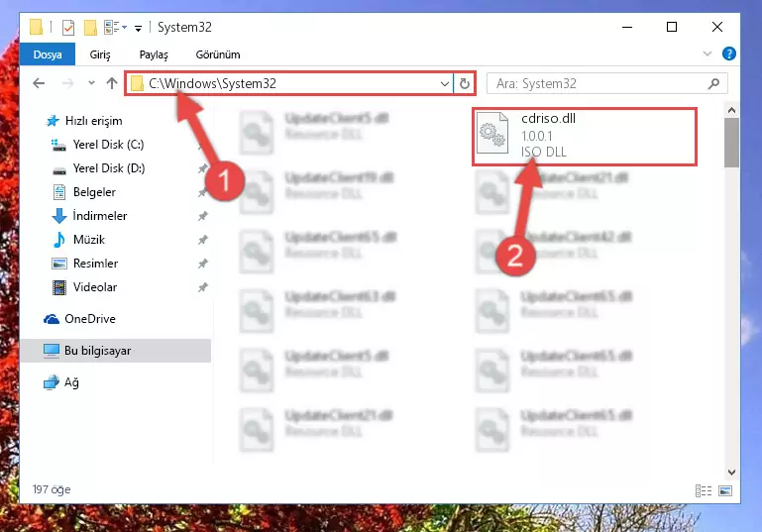This screenshot has width=762, height=532.
Task: Expand the ribbon with the chevron
Action: point(708,53)
